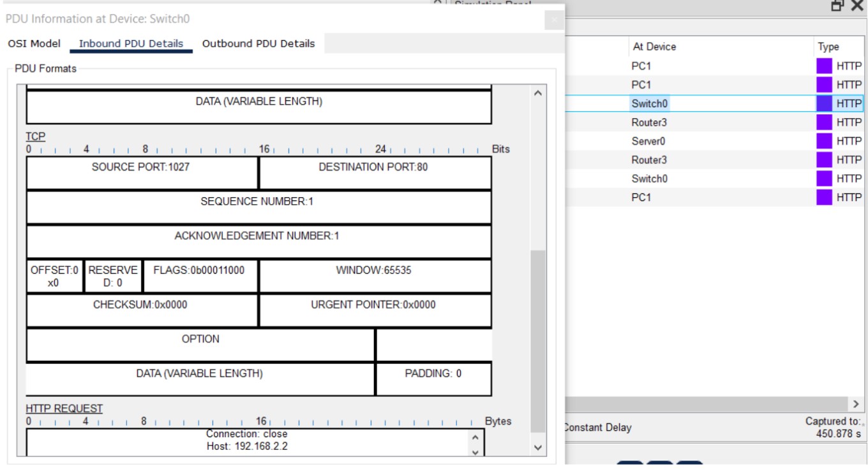Image resolution: width=868 pixels, height=471 pixels.
Task: Click the purple swatch in Server0 row
Action: pos(825,141)
